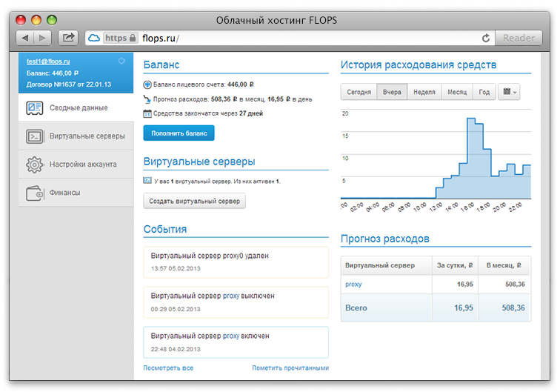560x392 pixels.
Task: Reload page with the refresh icon
Action: [x=486, y=38]
